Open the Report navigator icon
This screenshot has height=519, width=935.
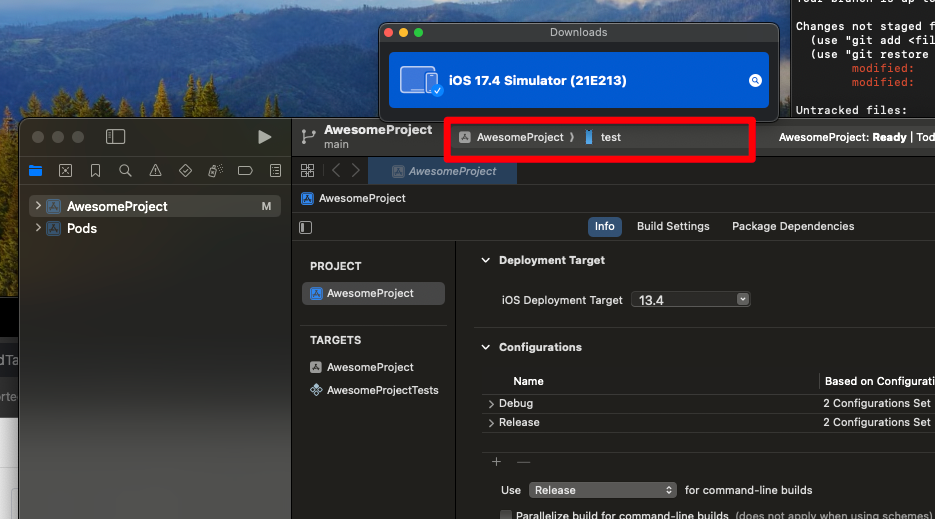tap(275, 171)
